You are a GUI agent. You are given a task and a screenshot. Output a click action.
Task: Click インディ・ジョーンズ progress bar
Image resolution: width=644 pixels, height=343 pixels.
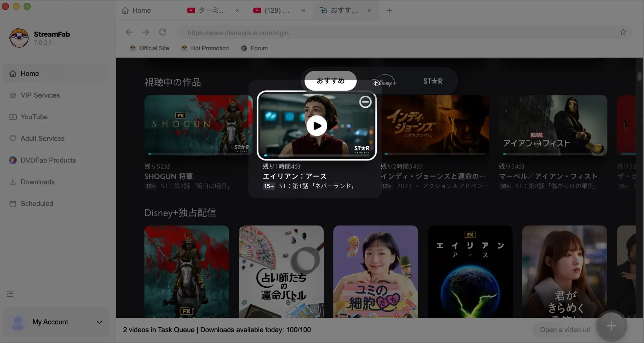coord(435,154)
